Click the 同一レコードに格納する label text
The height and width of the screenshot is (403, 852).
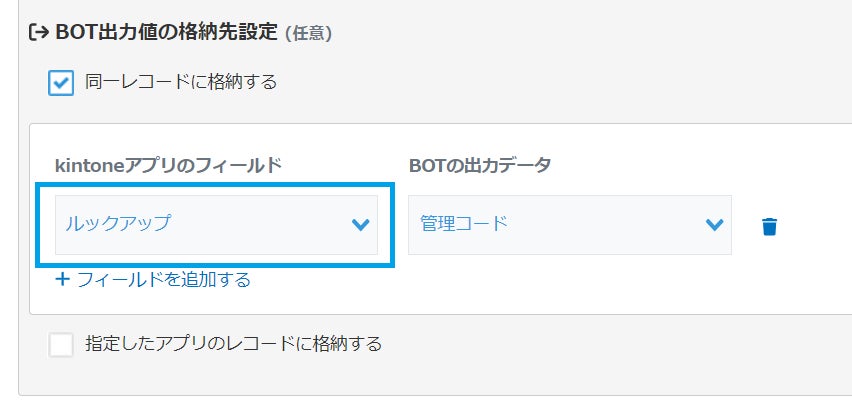pos(181,82)
